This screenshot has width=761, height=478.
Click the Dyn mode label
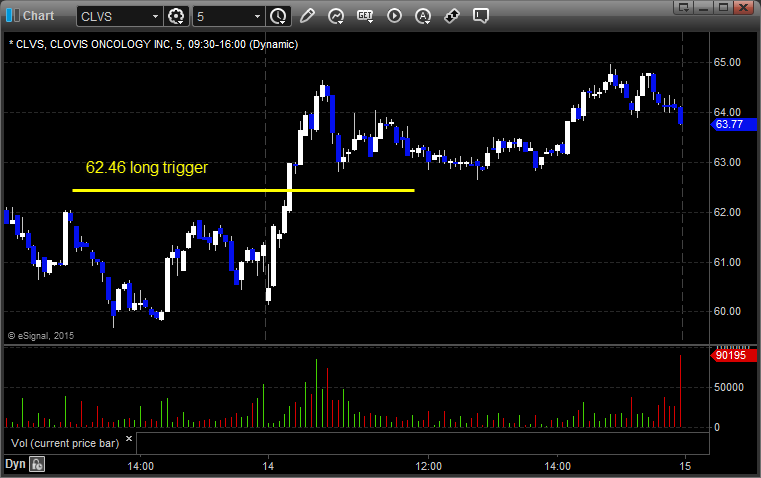pos(15,464)
